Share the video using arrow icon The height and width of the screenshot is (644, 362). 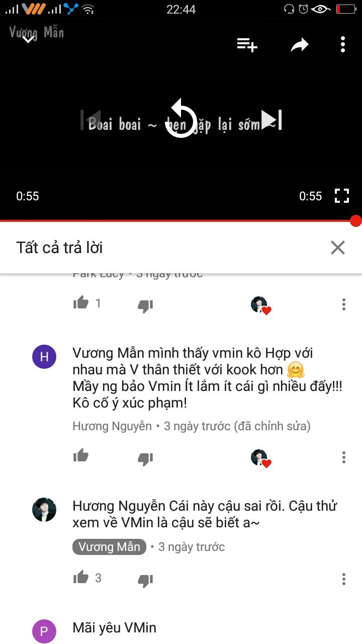tap(300, 45)
